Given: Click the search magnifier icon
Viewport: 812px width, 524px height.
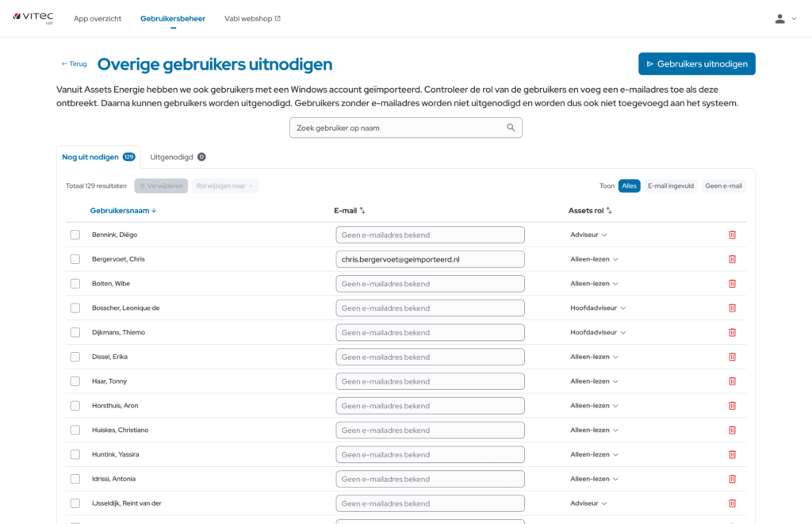Looking at the screenshot, I should tap(511, 128).
